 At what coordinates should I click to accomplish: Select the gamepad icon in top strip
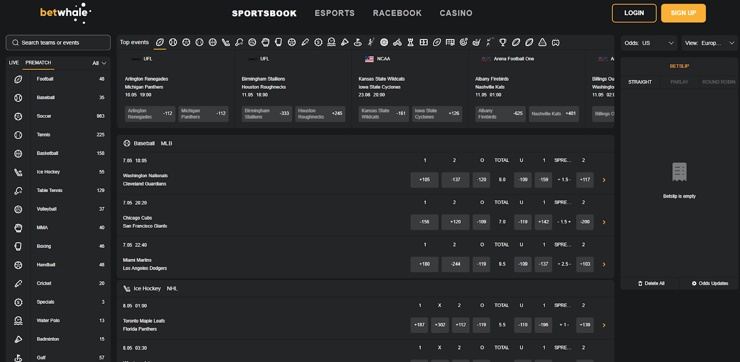555,42
